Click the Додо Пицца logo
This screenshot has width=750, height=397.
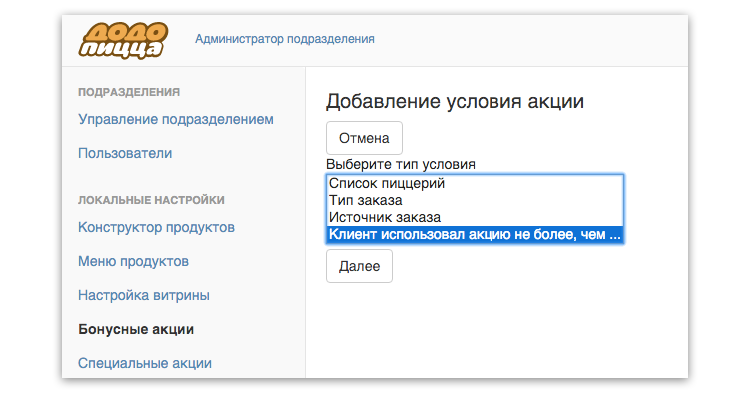[123, 40]
